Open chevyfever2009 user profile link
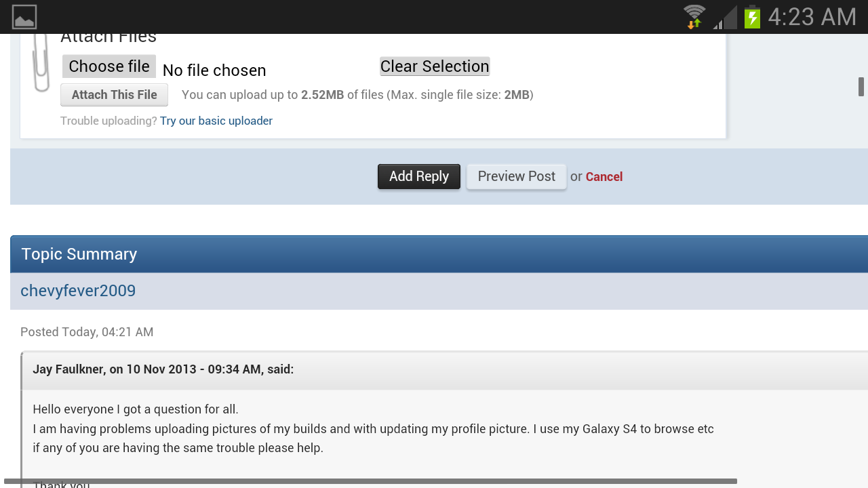The width and height of the screenshot is (868, 488). pyautogui.click(x=78, y=291)
